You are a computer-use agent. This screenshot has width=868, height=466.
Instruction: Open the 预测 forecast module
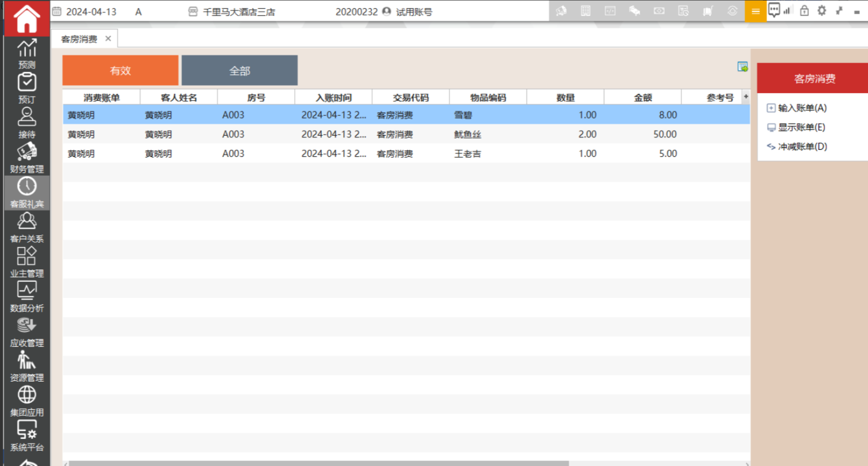(x=27, y=53)
